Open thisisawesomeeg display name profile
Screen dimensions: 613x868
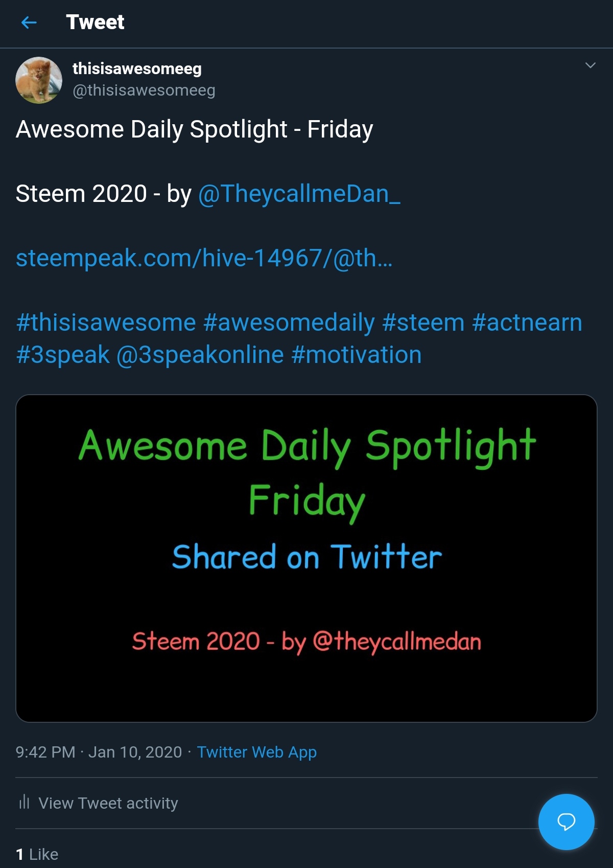click(137, 68)
